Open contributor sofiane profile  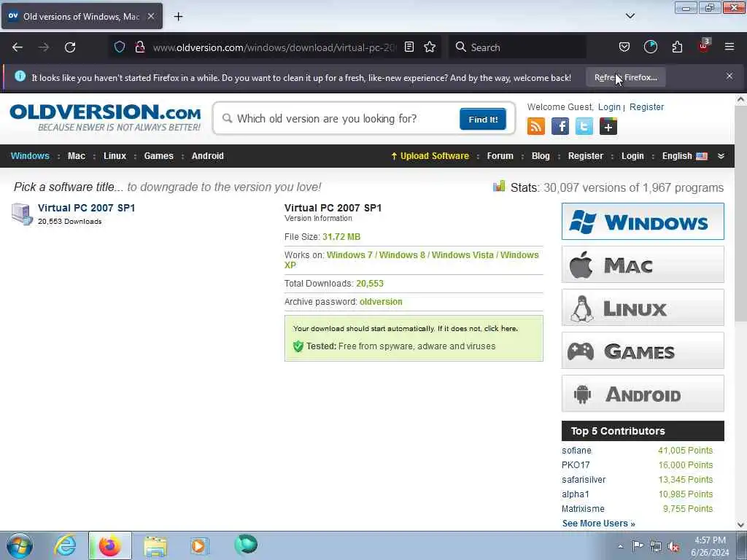pos(576,451)
